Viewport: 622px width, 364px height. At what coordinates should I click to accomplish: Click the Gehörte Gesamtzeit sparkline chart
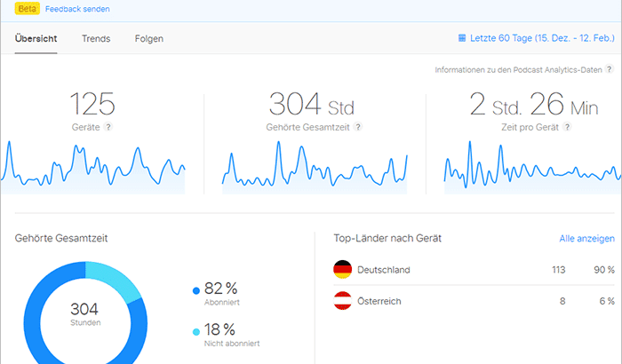[315, 169]
